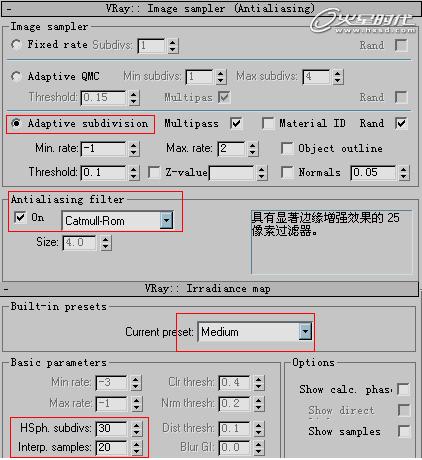This screenshot has height=460, width=422.
Task: Enable Show calc. phase checkbox
Action: coord(404,389)
